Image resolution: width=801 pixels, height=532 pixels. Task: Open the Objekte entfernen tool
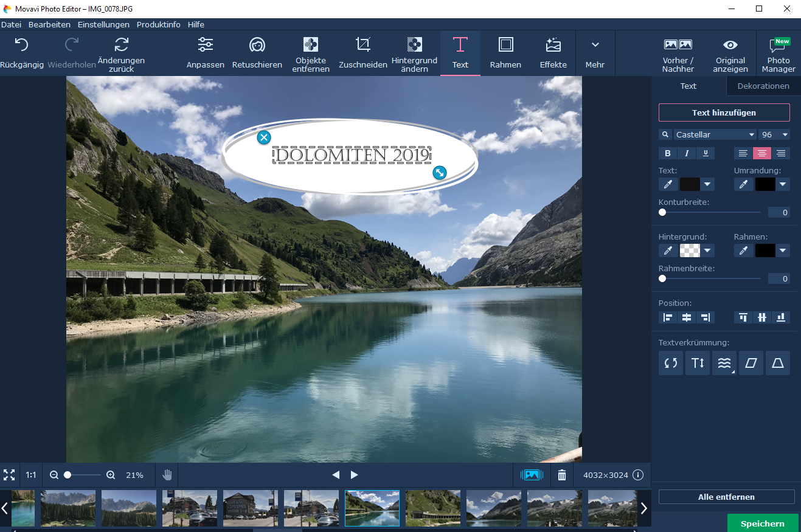[x=310, y=53]
